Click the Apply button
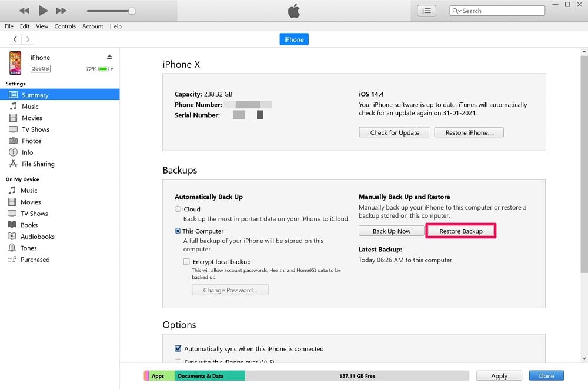Image resolution: width=588 pixels, height=389 pixels. coord(499,376)
